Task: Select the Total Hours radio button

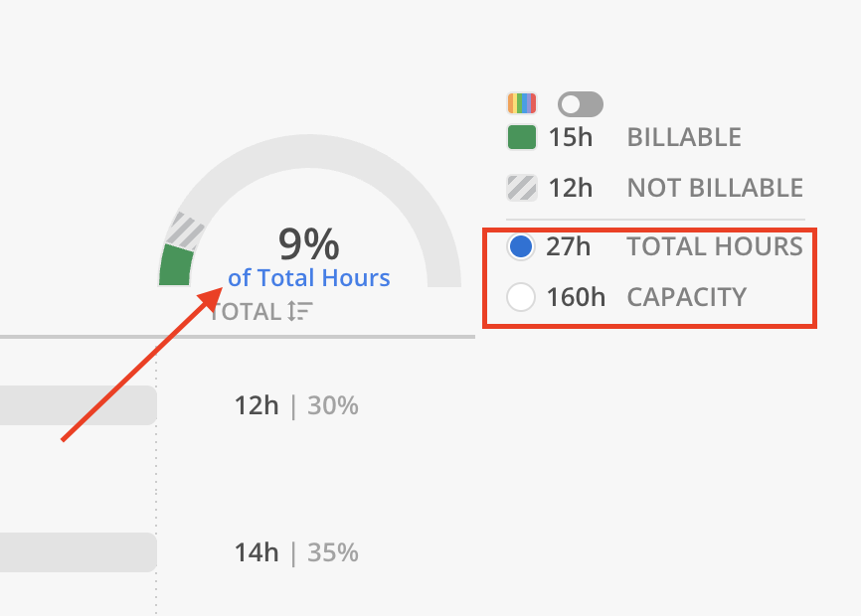Action: pyautogui.click(x=521, y=246)
